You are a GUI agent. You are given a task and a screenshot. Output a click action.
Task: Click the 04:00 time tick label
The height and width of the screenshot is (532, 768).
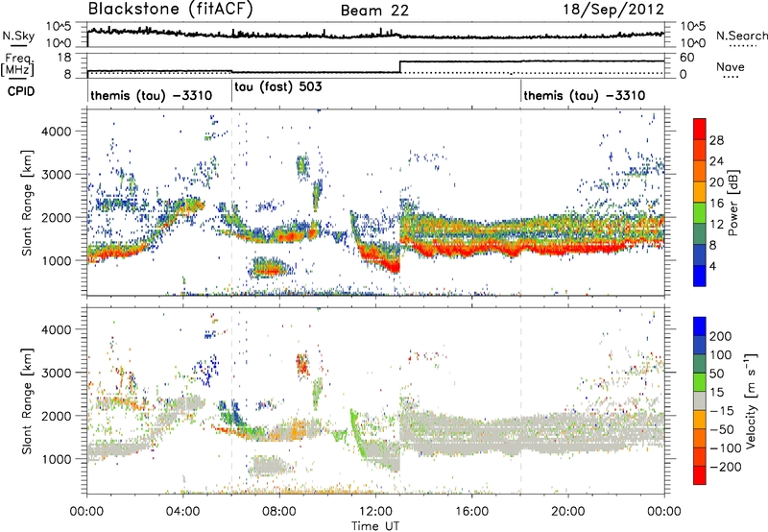(x=183, y=512)
